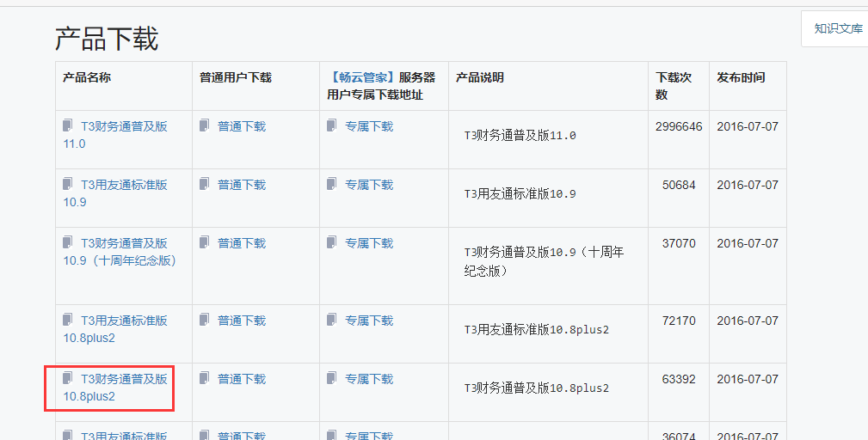Select date 2016-07-07 in T3财务通普及版11.0 row
868x440 pixels.
[x=748, y=126]
